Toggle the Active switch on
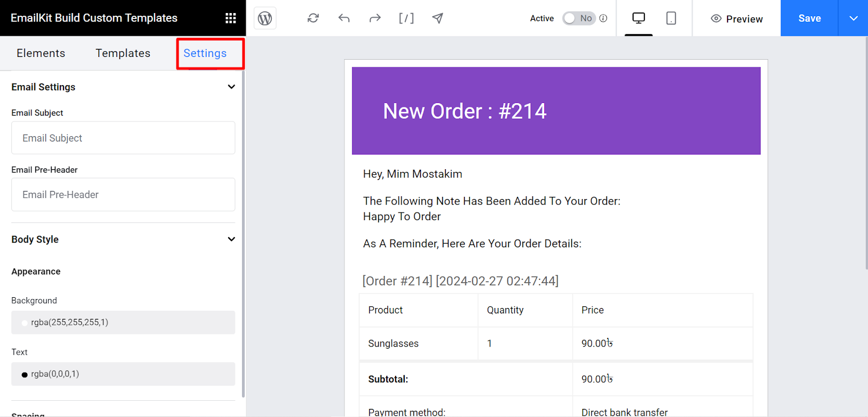 coord(579,18)
